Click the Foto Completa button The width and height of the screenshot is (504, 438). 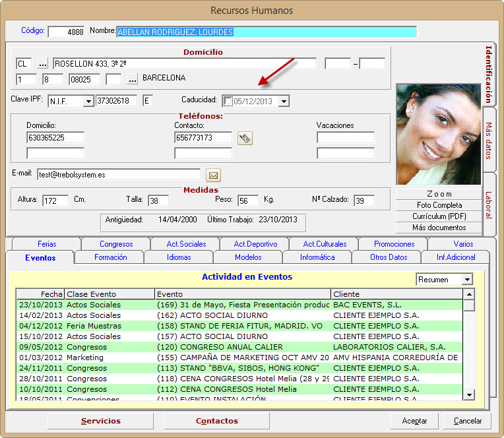pos(439,205)
